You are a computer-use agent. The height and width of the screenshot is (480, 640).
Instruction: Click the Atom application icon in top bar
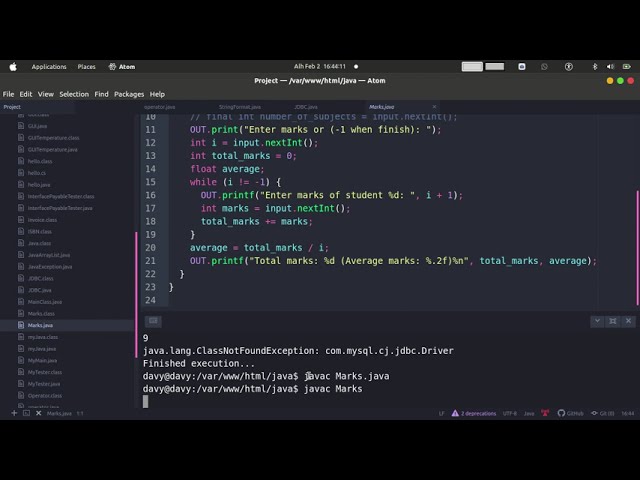pyautogui.click(x=112, y=67)
